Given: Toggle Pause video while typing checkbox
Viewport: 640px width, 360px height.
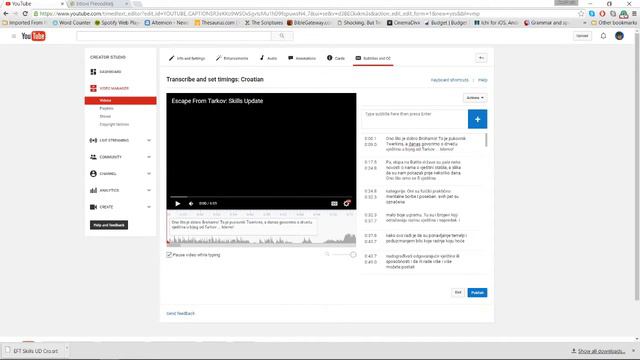Looking at the screenshot, I should click(x=169, y=255).
